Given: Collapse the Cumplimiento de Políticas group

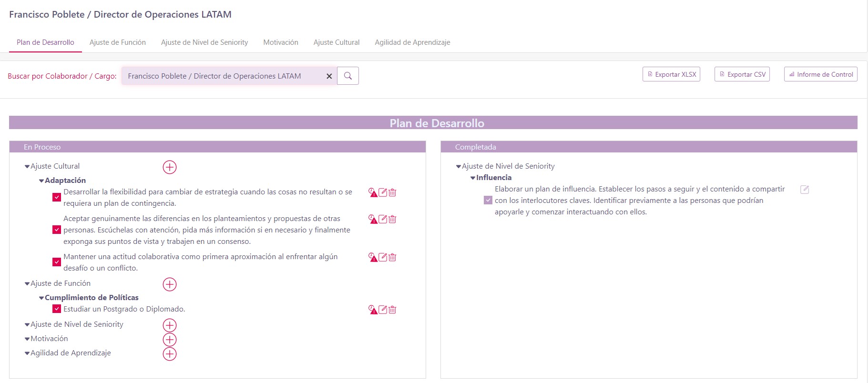Looking at the screenshot, I should point(41,298).
